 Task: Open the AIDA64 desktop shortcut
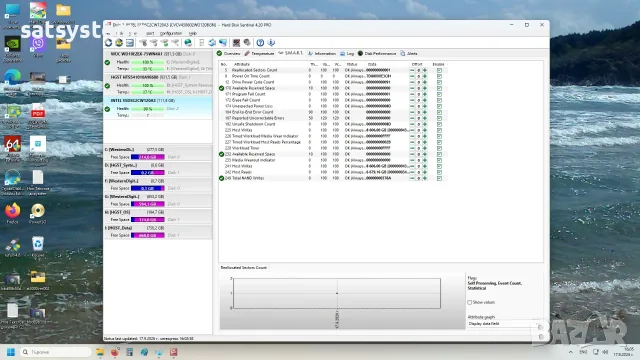(13, 148)
